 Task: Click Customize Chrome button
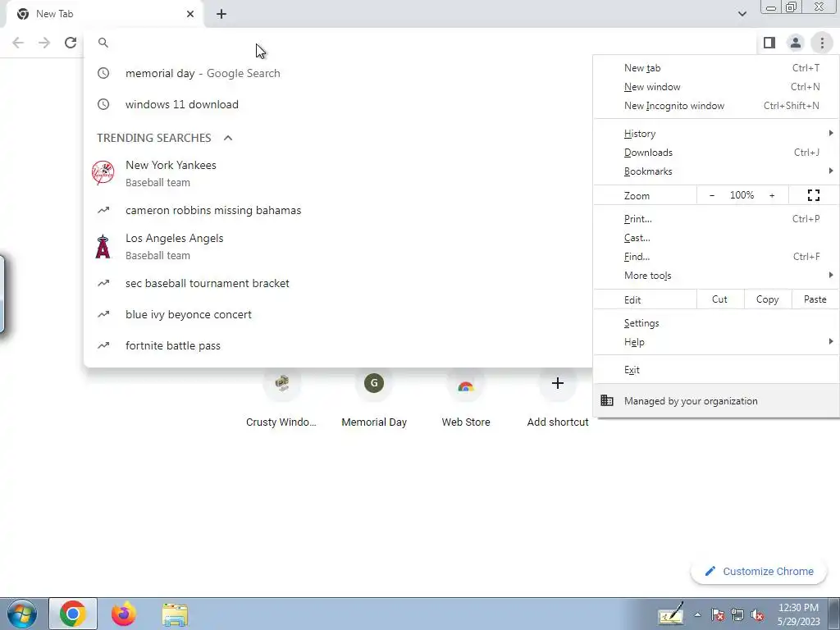(x=759, y=571)
